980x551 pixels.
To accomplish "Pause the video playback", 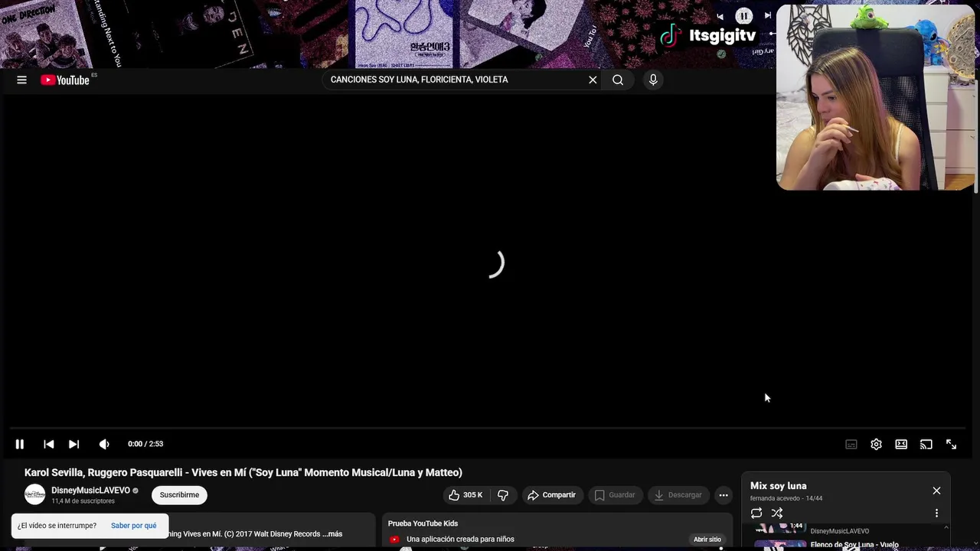I will (x=20, y=444).
